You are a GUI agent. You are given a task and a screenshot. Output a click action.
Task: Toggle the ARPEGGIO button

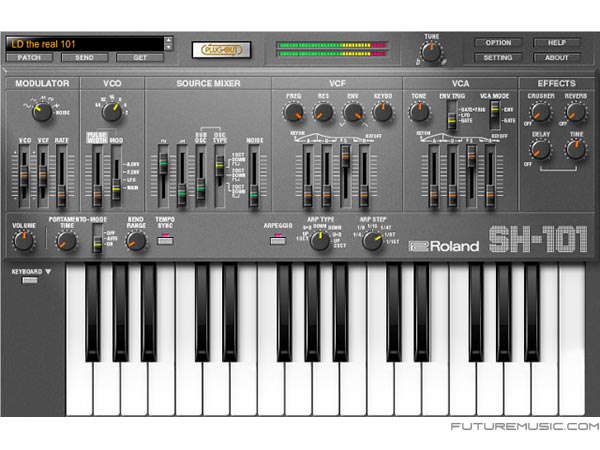278,240
